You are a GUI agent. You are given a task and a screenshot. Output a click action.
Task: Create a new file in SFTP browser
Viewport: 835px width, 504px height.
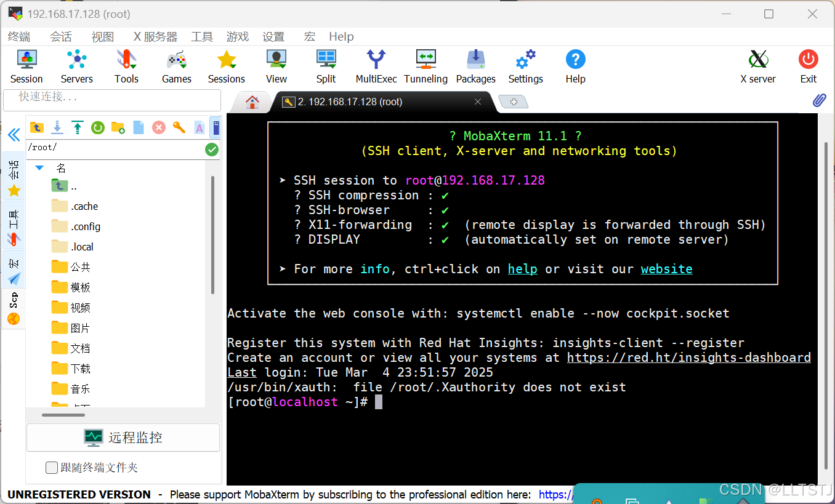pyautogui.click(x=139, y=127)
